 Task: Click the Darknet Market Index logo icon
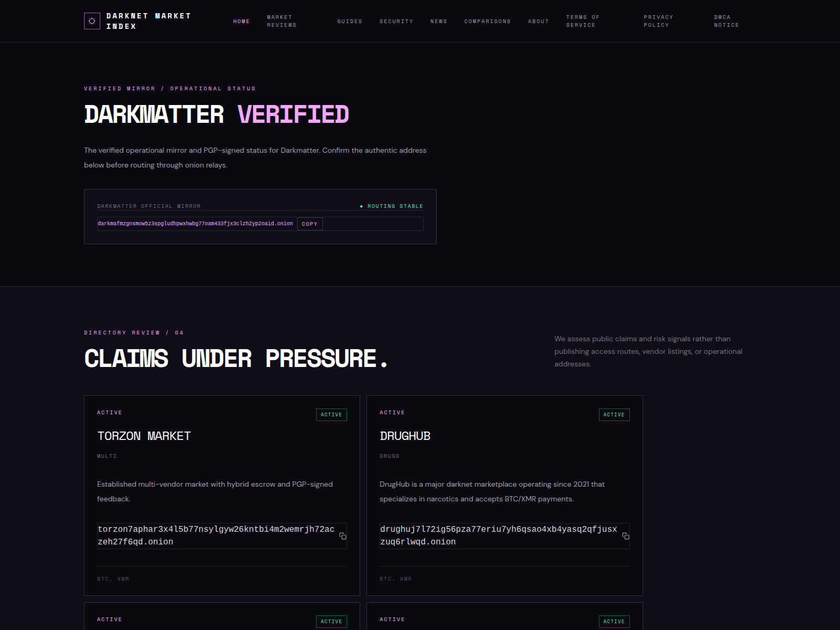[x=92, y=21]
